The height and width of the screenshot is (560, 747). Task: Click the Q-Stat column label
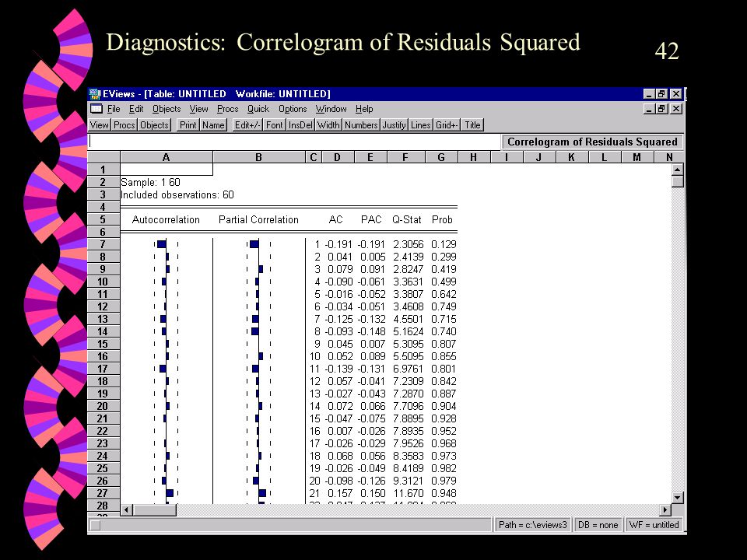pyautogui.click(x=406, y=219)
